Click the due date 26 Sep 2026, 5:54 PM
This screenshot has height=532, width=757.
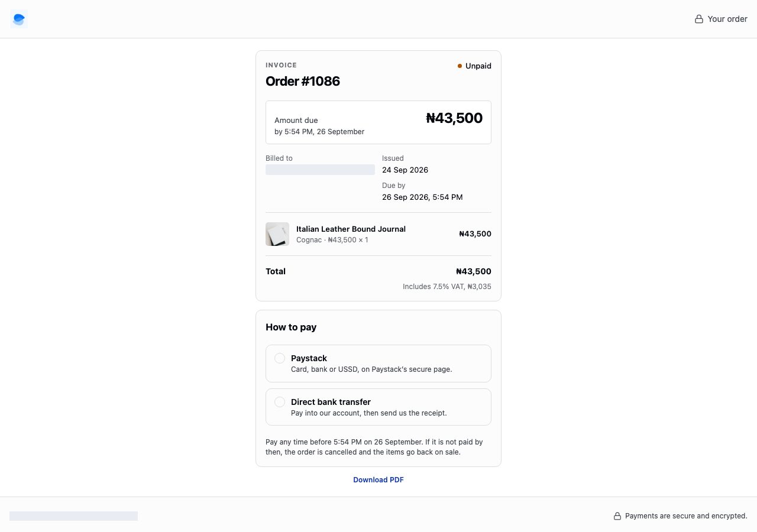pos(422,197)
